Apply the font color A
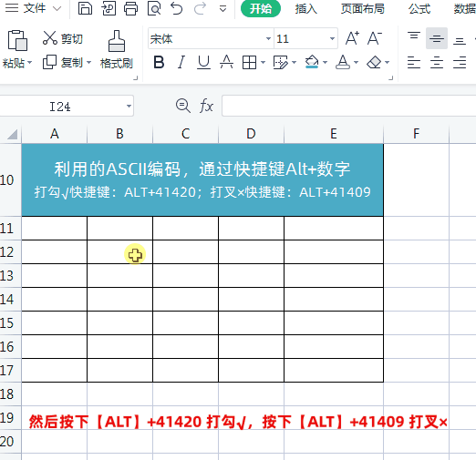476x460 pixels. pyautogui.click(x=343, y=62)
